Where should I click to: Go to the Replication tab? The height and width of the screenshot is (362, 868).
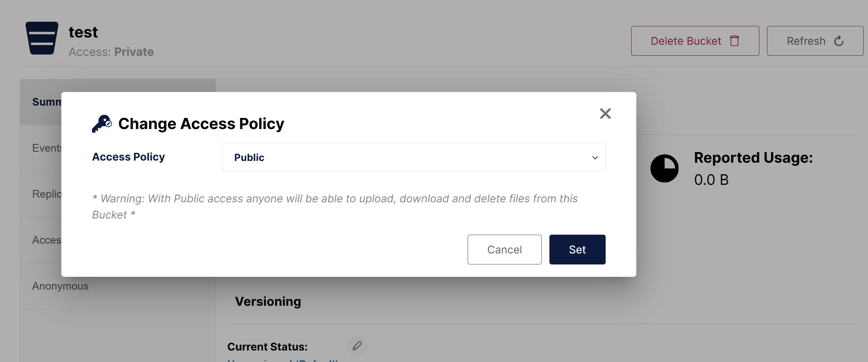[x=47, y=194]
